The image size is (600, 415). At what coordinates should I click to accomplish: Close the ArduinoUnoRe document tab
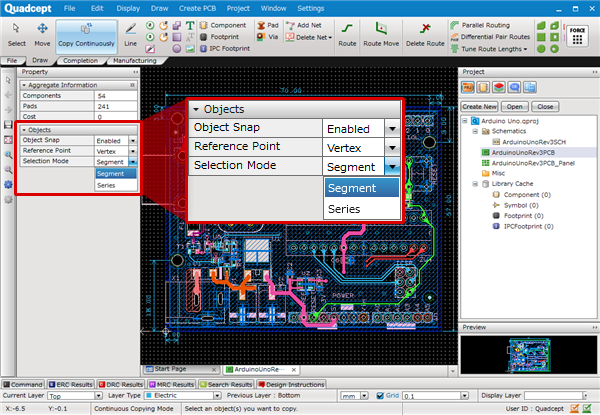coord(293,369)
